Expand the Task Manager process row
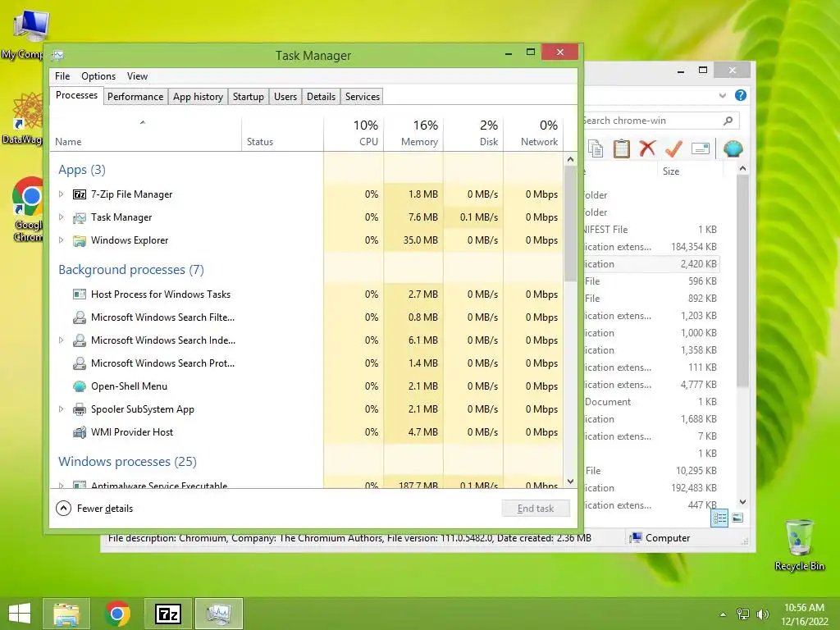Screen dimensions: 840x630 click(x=61, y=217)
